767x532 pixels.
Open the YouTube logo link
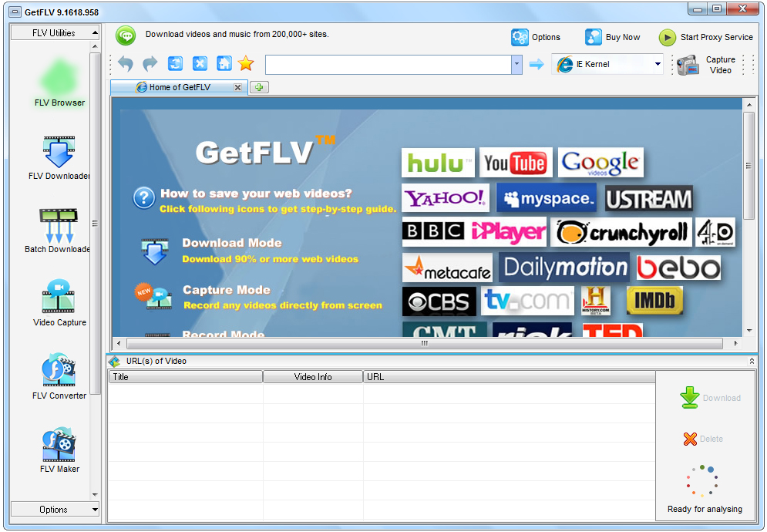click(x=516, y=163)
